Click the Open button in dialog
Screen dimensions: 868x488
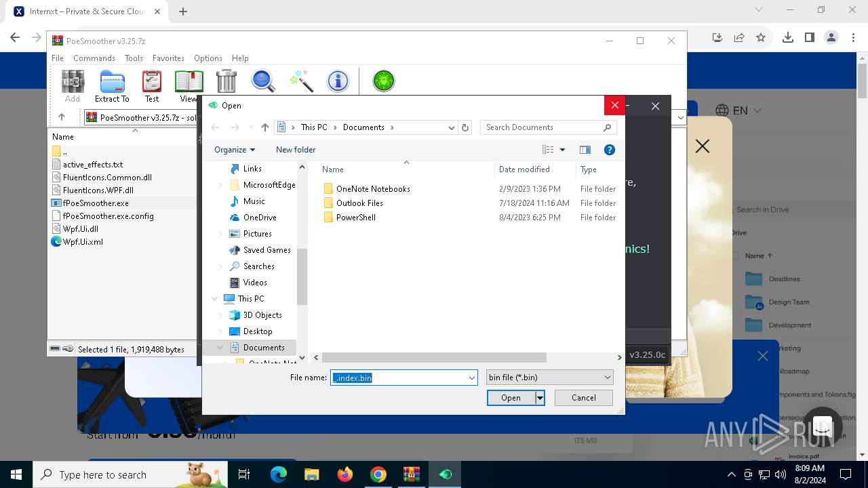click(x=511, y=398)
